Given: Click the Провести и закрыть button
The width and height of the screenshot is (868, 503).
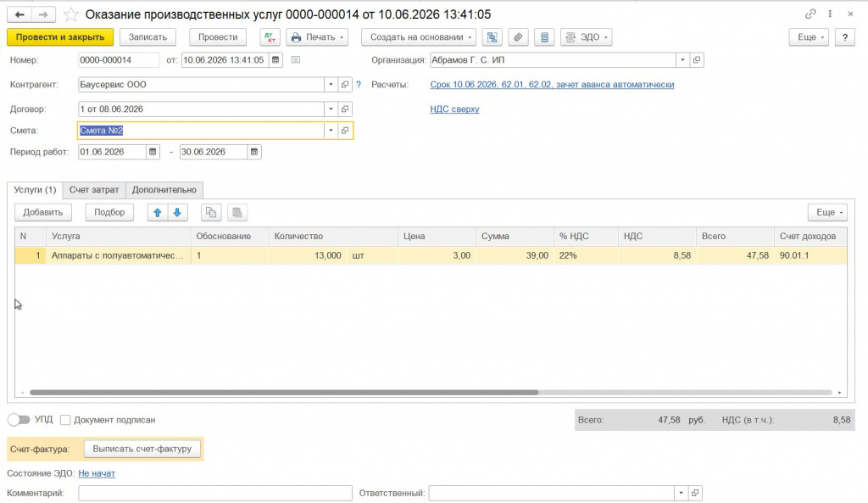Looking at the screenshot, I should tap(60, 37).
